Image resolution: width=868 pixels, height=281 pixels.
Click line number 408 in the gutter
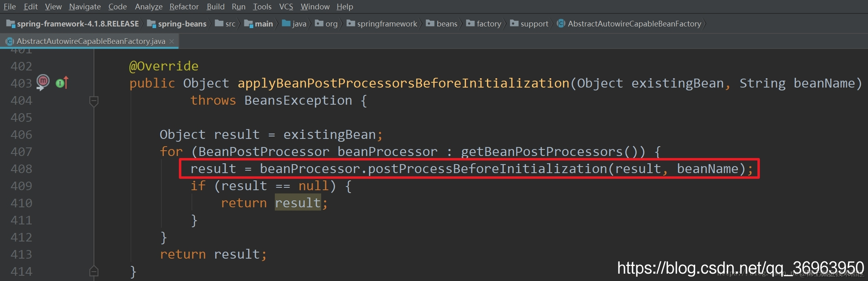pos(21,169)
